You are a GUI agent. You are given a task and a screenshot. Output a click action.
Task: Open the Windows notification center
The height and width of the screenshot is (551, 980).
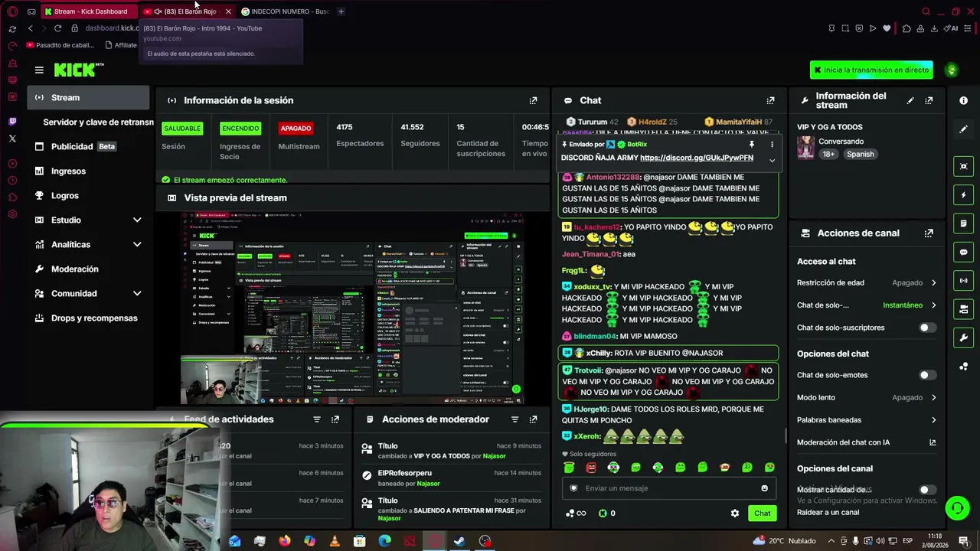963,541
